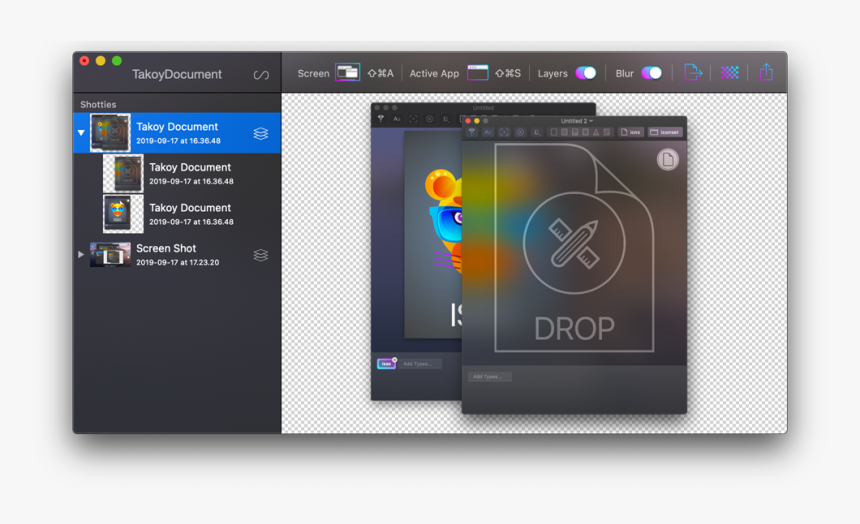
Task: Click Add Types field in back Untitled window
Action: click(x=419, y=364)
